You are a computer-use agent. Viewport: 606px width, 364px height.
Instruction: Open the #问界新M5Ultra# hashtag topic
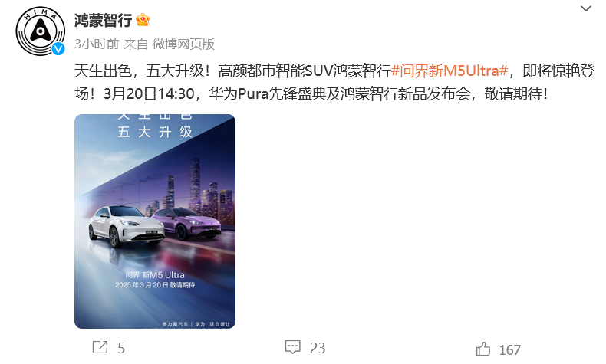click(450, 71)
